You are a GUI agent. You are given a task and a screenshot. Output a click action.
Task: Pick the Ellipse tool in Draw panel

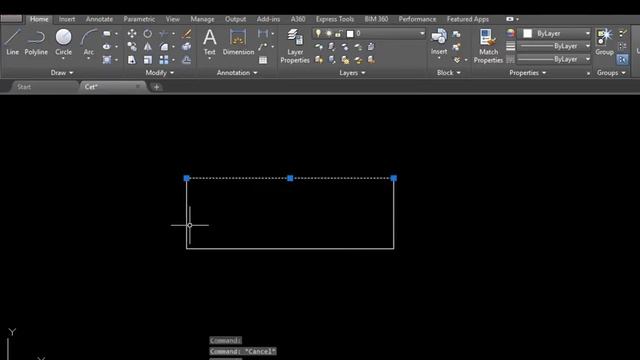(x=107, y=47)
